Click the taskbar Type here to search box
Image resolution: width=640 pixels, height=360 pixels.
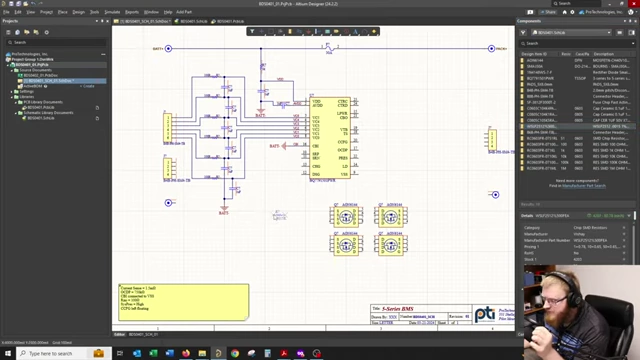coord(64,353)
